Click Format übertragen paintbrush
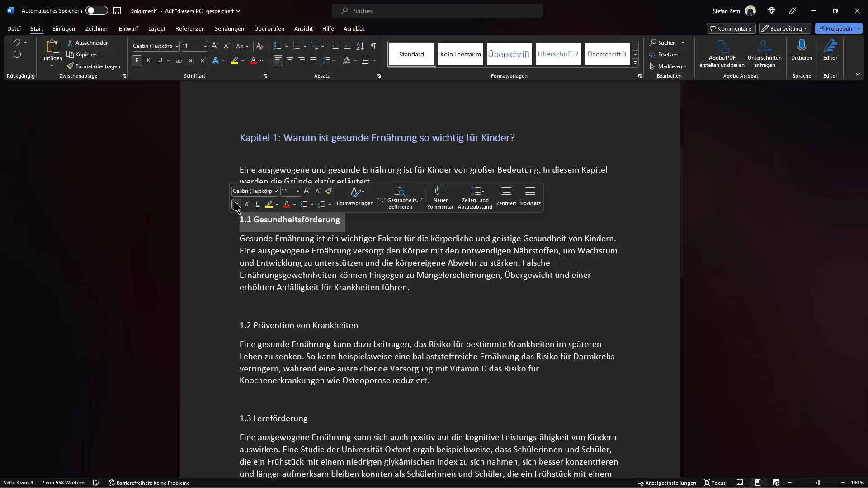Screen dimensions: 868x488 (94, 66)
